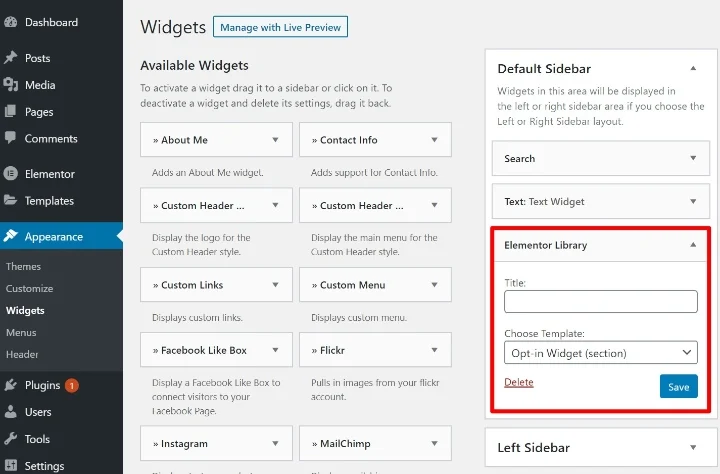
Task: Click the Delete link in widget
Action: (518, 383)
